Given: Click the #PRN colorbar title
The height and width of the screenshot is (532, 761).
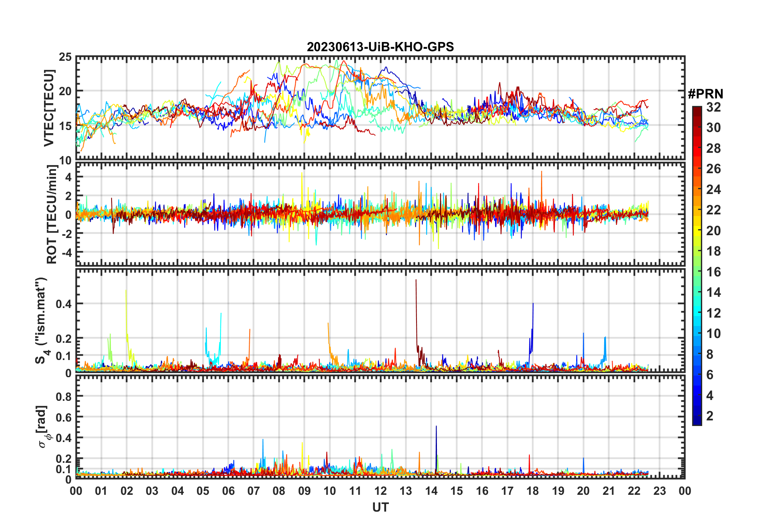Looking at the screenshot, I should pos(705,94).
